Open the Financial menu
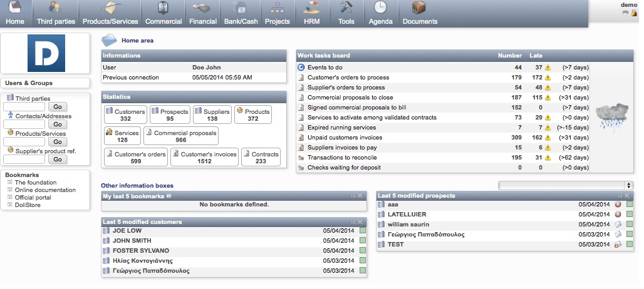Image resolution: width=644 pixels, height=289 pixels. pos(203,14)
